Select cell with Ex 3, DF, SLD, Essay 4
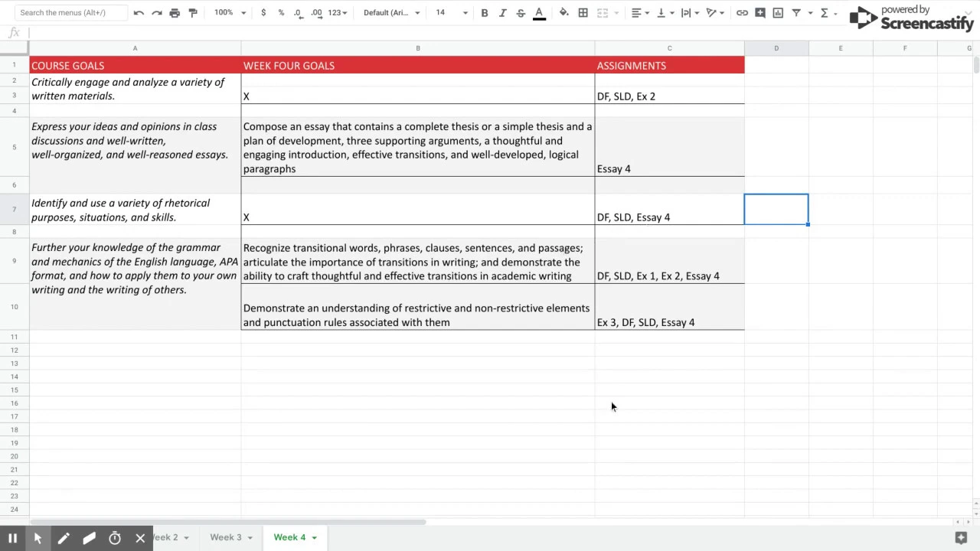Viewport: 980px width, 551px height. (669, 307)
